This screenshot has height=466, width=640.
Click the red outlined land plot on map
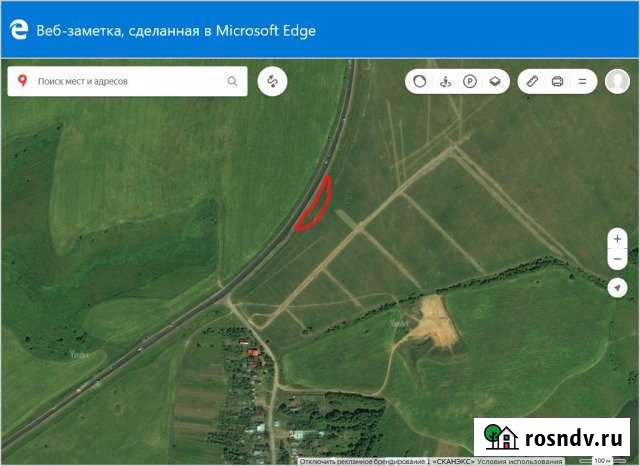(315, 205)
